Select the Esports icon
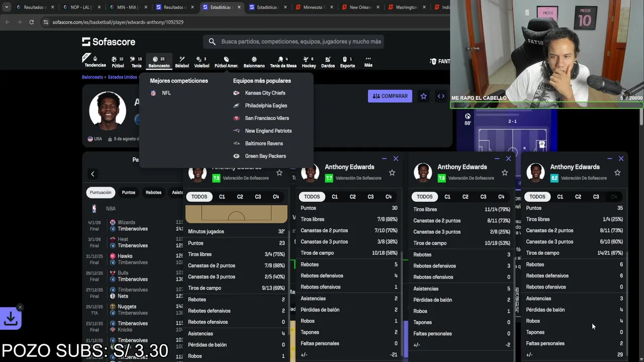 (348, 61)
